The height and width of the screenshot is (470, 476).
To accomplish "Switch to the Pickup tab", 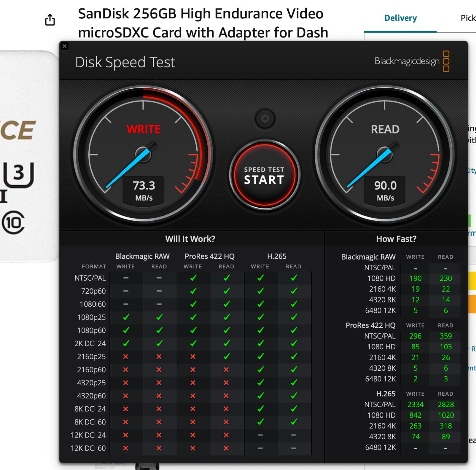I will pyautogui.click(x=468, y=18).
